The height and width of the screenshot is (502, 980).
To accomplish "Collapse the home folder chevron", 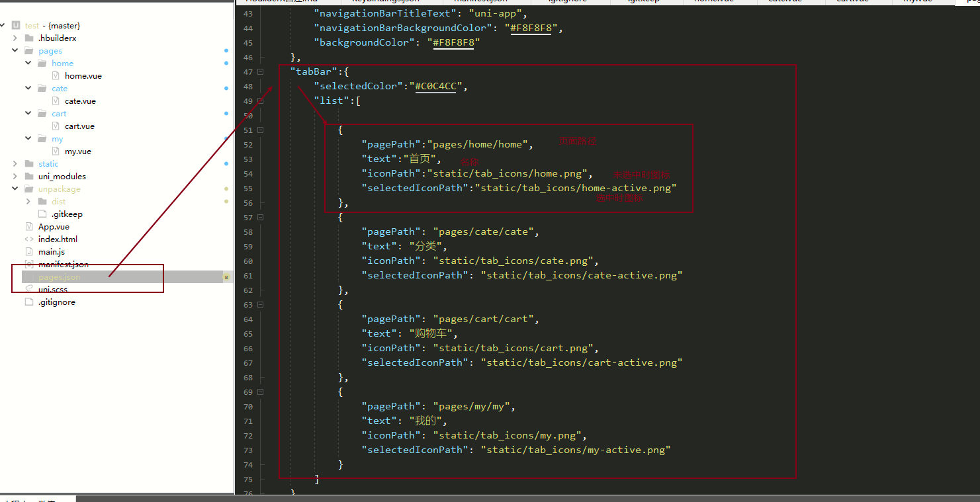I will tap(28, 63).
